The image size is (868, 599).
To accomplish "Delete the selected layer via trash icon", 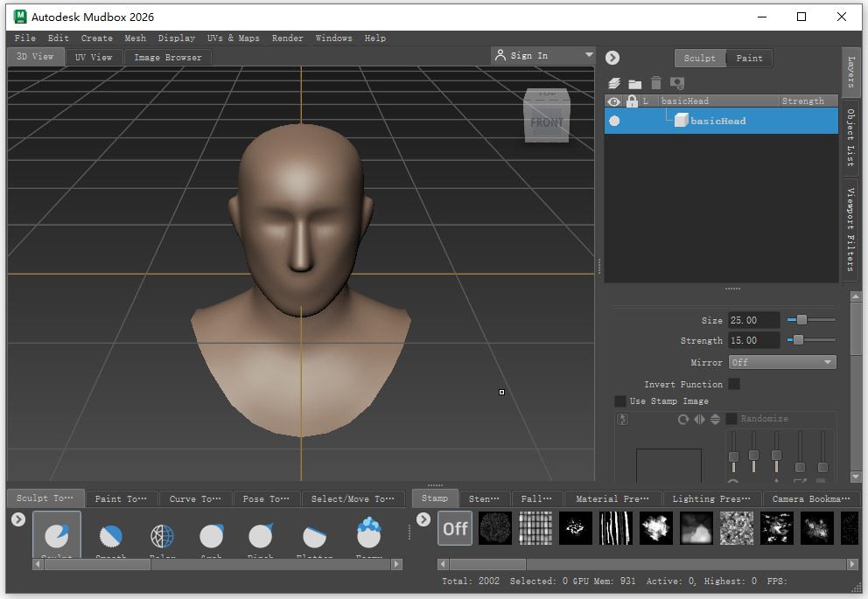I will click(656, 82).
